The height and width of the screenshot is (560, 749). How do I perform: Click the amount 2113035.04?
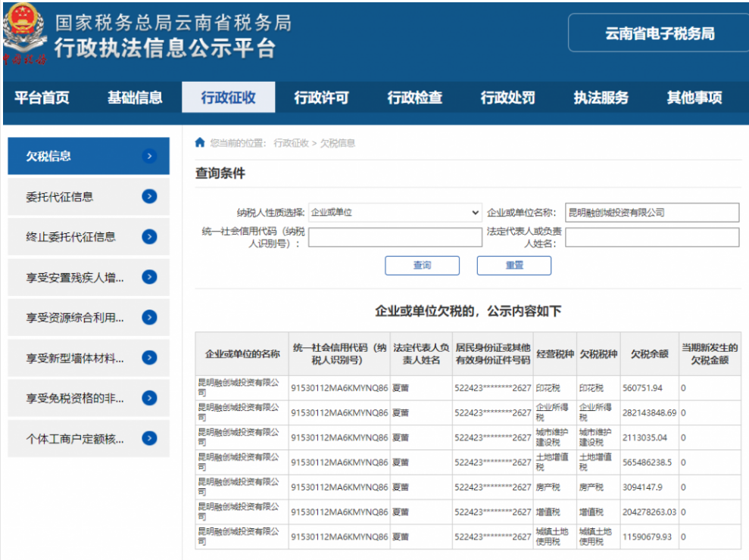pos(644,437)
